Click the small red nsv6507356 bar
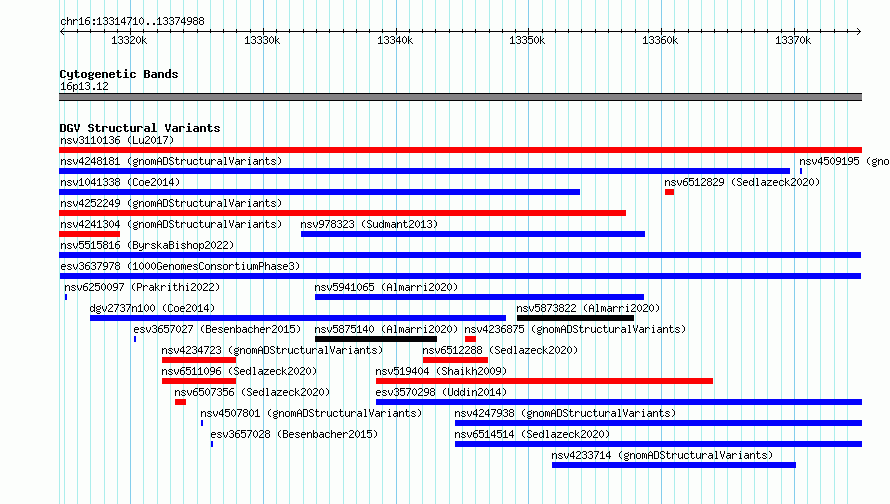The image size is (890, 504). coord(180,402)
